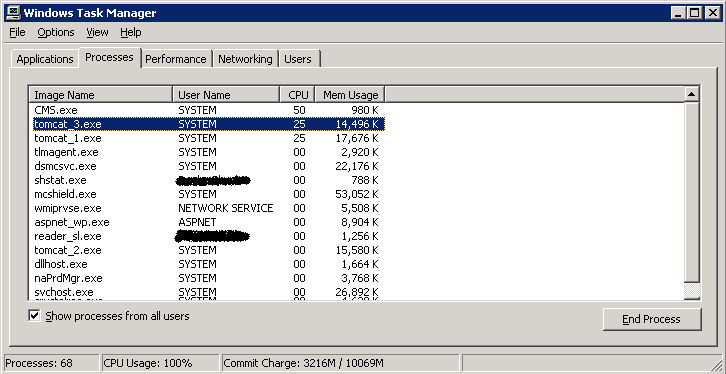Select the reader_sl.exe process
The height and width of the screenshot is (374, 726).
[208, 236]
